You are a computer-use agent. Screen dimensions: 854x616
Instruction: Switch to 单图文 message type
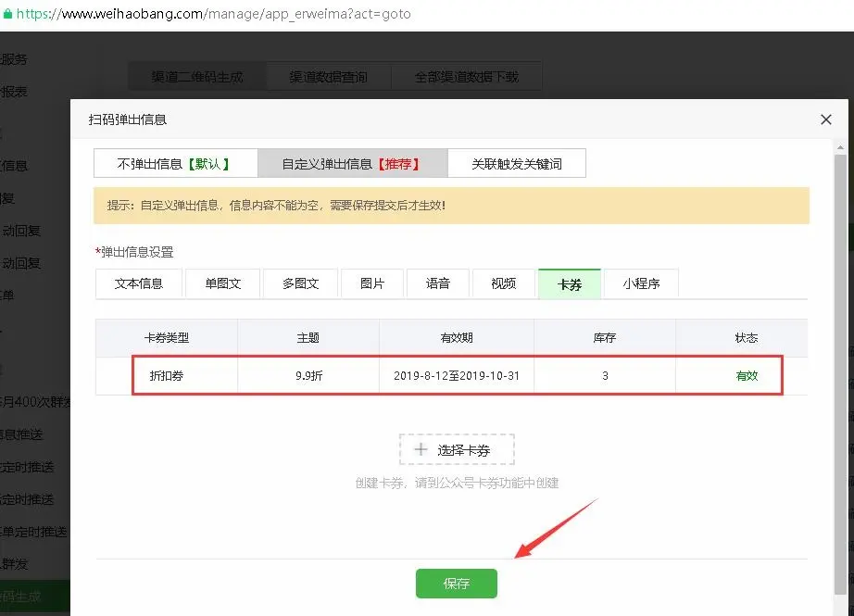point(222,283)
